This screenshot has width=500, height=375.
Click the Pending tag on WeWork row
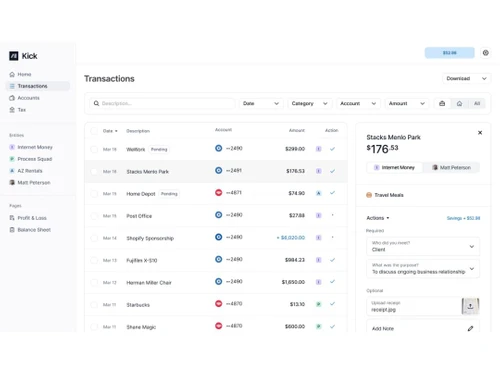click(x=159, y=149)
